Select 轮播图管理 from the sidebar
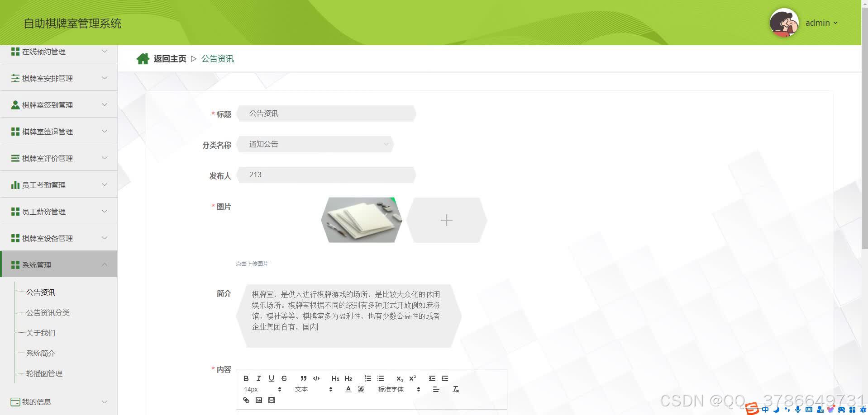Screen dimensions: 868x415 point(44,373)
